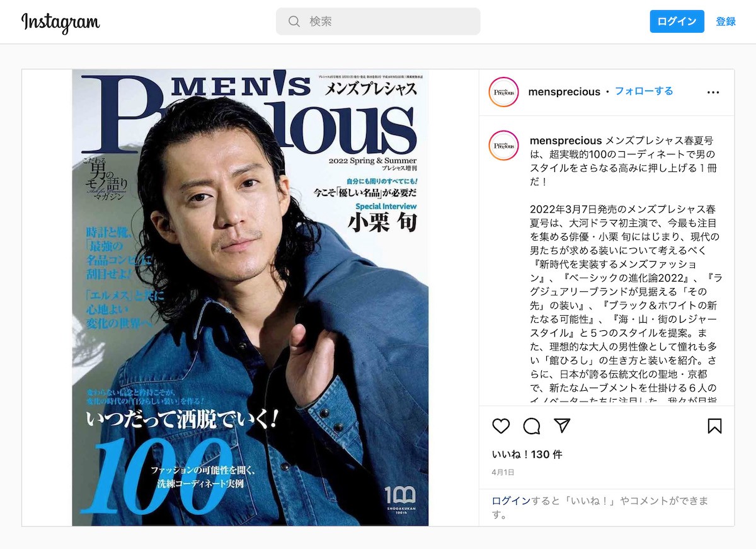The image size is (756, 549).
Task: Open mensprecious avatar in post header
Action: click(x=503, y=92)
